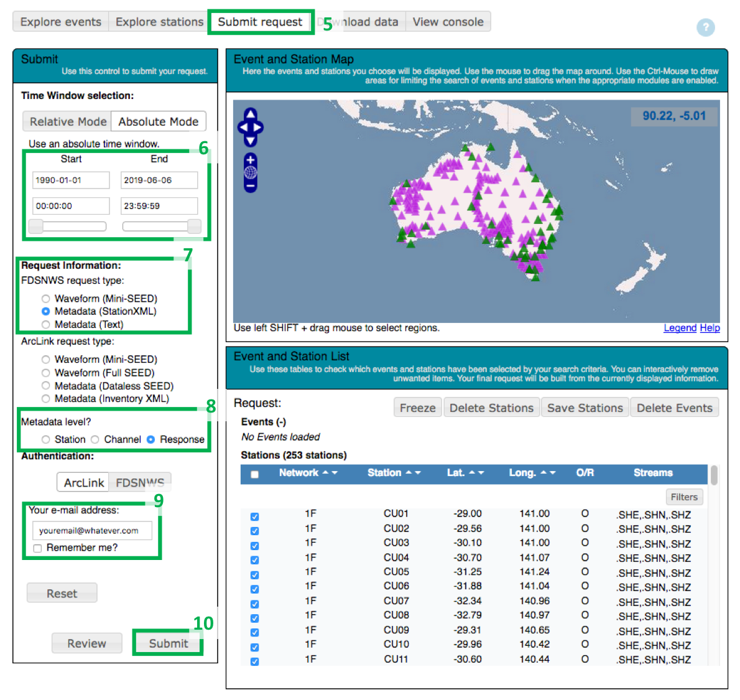Sort the Long. column descending
Screen dimensions: 740x700
point(552,473)
